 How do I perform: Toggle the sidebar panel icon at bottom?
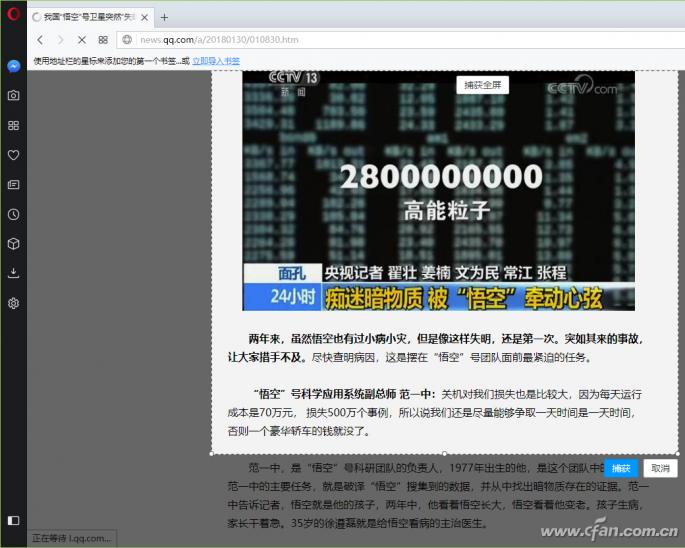pyautogui.click(x=14, y=520)
